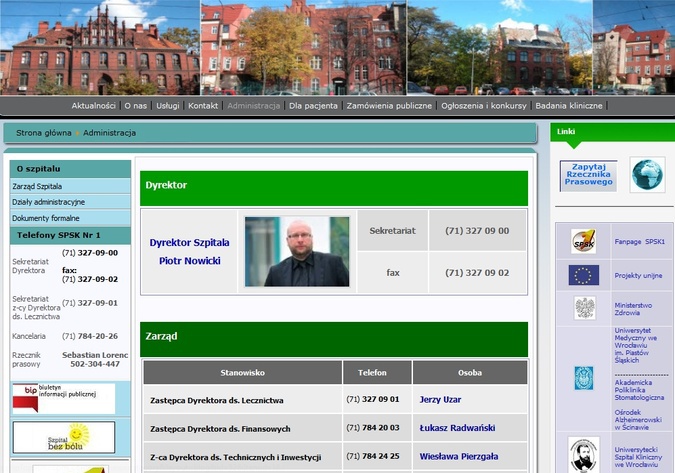Click Kancelaria number (71) 784-20-26
The image size is (675, 473).
[90, 336]
